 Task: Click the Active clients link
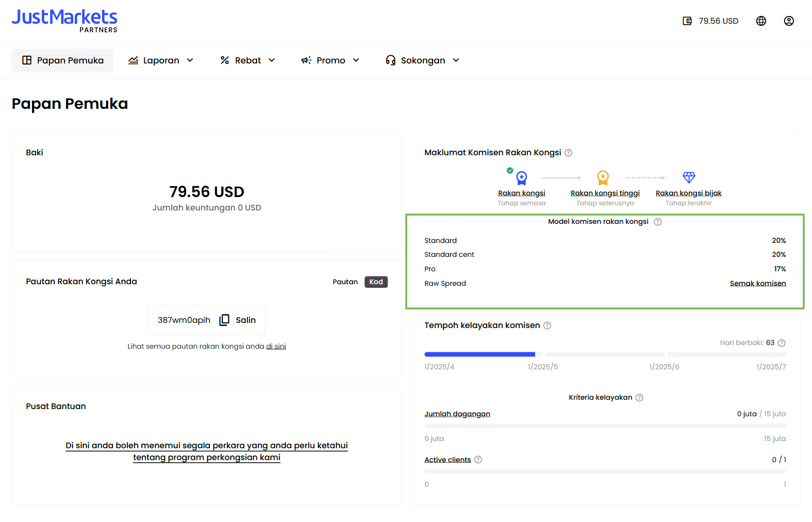pos(448,460)
